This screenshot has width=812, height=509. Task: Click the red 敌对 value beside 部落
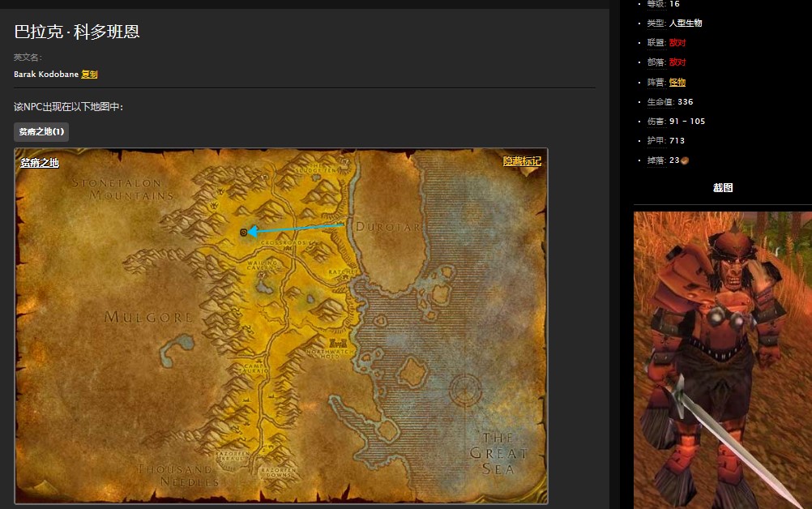coord(677,62)
